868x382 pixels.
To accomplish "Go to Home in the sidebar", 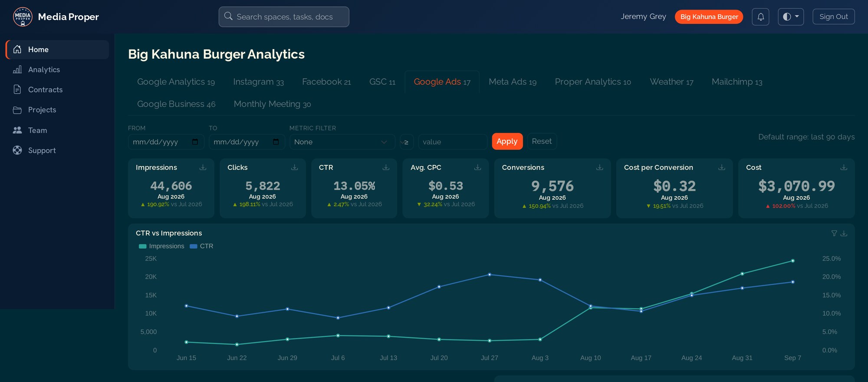I will pyautogui.click(x=57, y=49).
